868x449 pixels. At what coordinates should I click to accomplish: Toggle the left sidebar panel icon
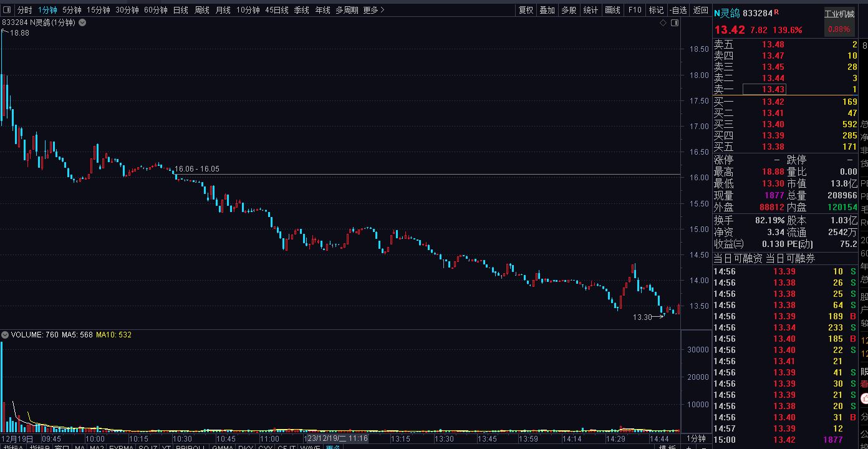click(x=7, y=10)
